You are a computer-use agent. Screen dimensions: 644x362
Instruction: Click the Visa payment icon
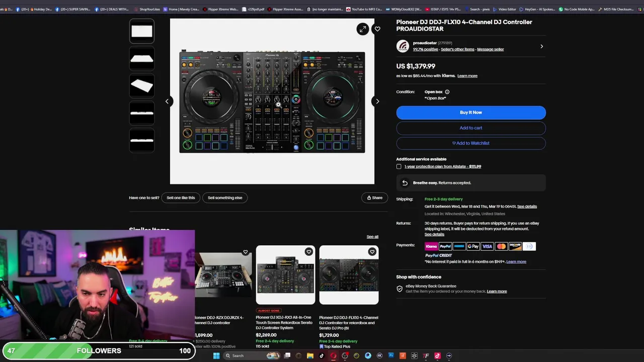[487, 246]
